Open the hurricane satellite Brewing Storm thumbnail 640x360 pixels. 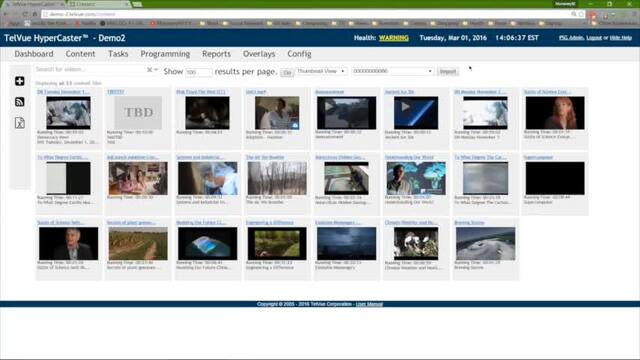[485, 244]
